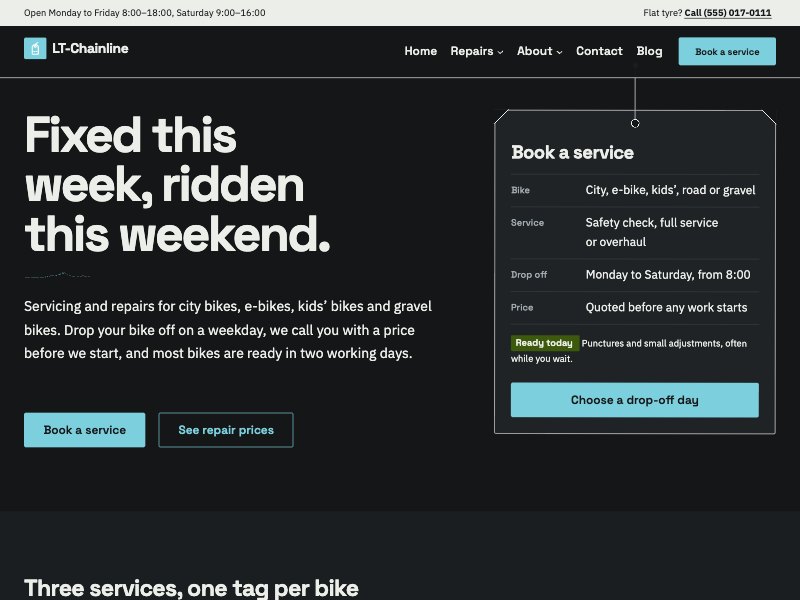Image resolution: width=800 pixels, height=600 pixels.
Task: Click the 'Fixed this week, ridden this weekend.' headline
Action: (178, 184)
